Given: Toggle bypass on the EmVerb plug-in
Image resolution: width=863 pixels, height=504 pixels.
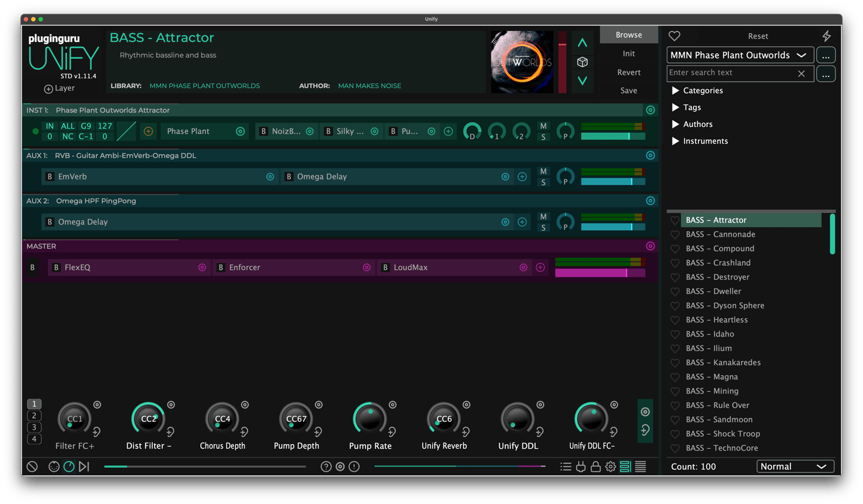Looking at the screenshot, I should (50, 177).
